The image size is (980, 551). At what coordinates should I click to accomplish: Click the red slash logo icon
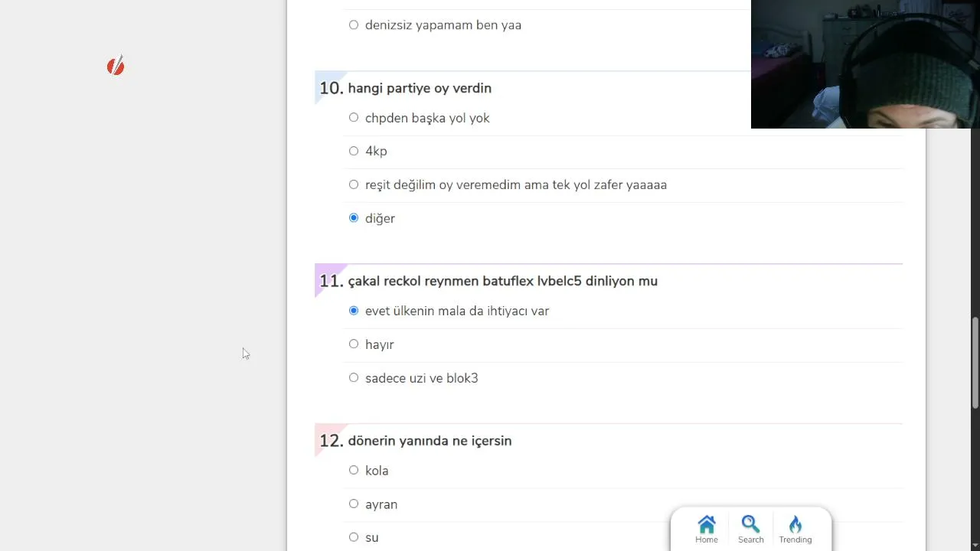pos(116,67)
